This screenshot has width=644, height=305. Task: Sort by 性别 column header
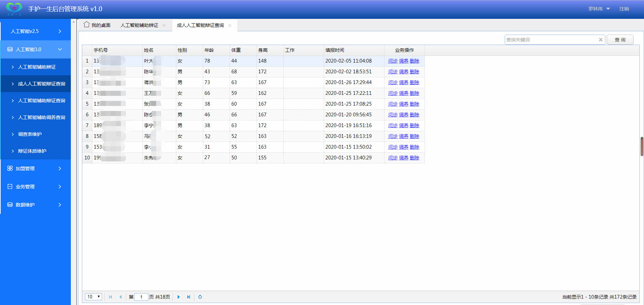click(189, 50)
